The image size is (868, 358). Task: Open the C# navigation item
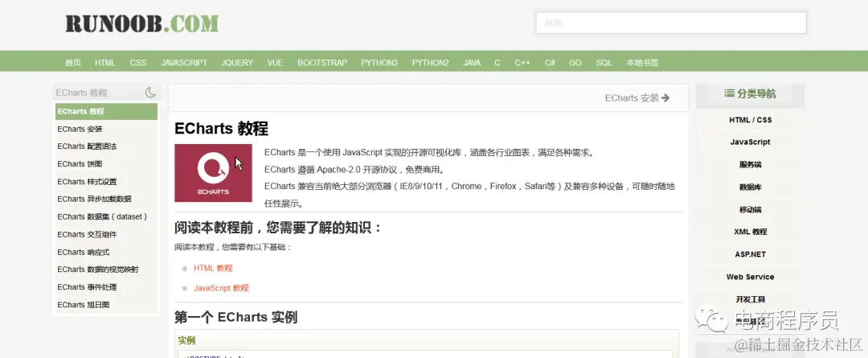coord(550,63)
